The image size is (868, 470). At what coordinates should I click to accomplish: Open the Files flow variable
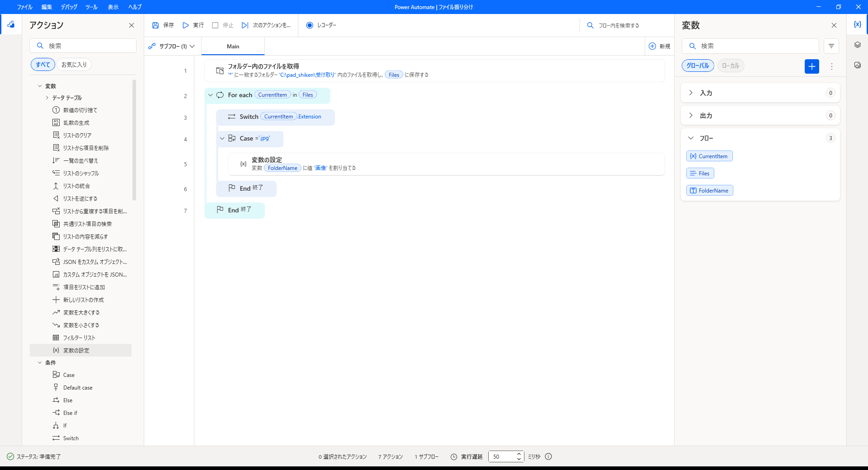pyautogui.click(x=700, y=173)
